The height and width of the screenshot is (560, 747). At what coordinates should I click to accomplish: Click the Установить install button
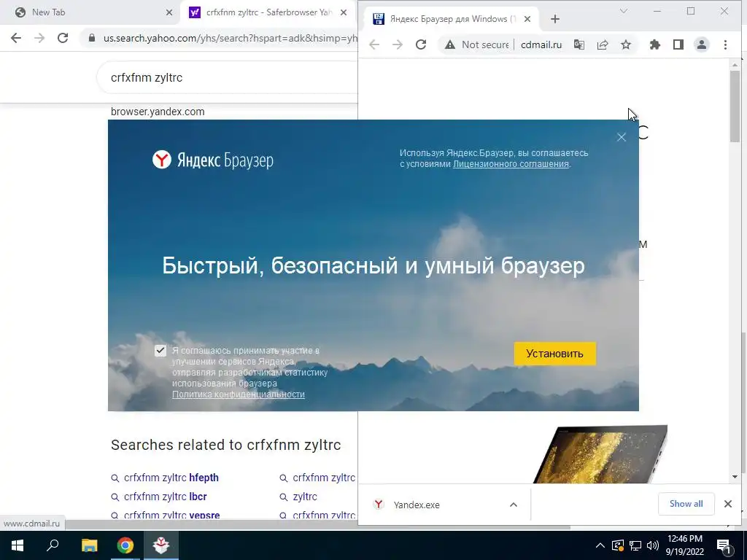click(x=554, y=354)
